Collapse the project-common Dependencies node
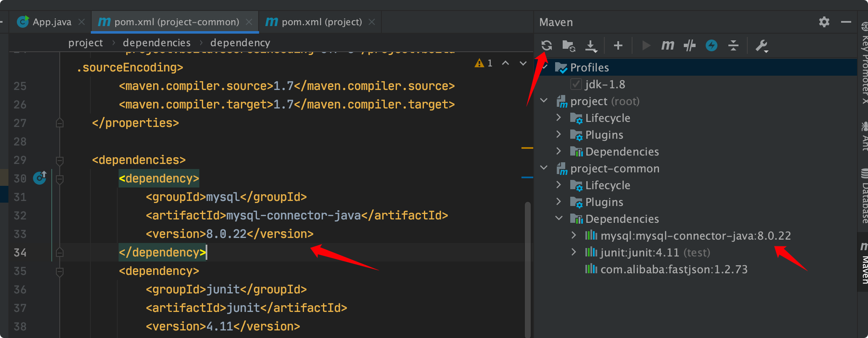 (x=558, y=219)
